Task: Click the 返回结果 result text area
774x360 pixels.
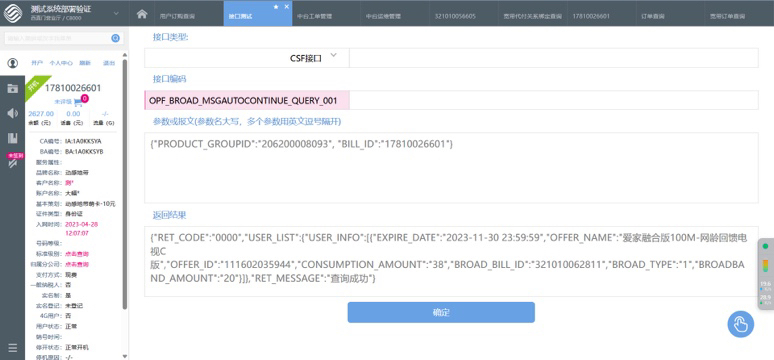Action: pos(451,261)
